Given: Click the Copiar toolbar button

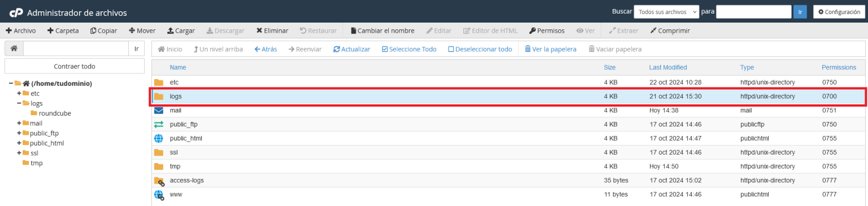Looking at the screenshot, I should coord(103,30).
